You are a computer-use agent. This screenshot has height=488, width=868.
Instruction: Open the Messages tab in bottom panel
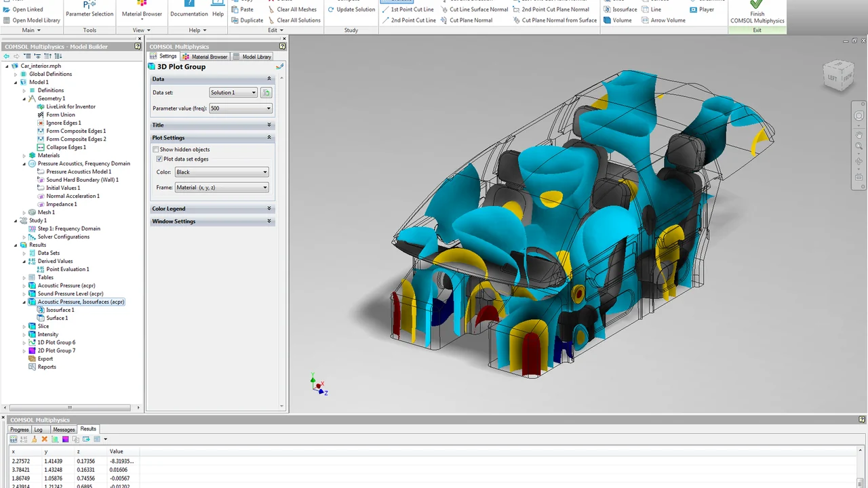pos(64,430)
